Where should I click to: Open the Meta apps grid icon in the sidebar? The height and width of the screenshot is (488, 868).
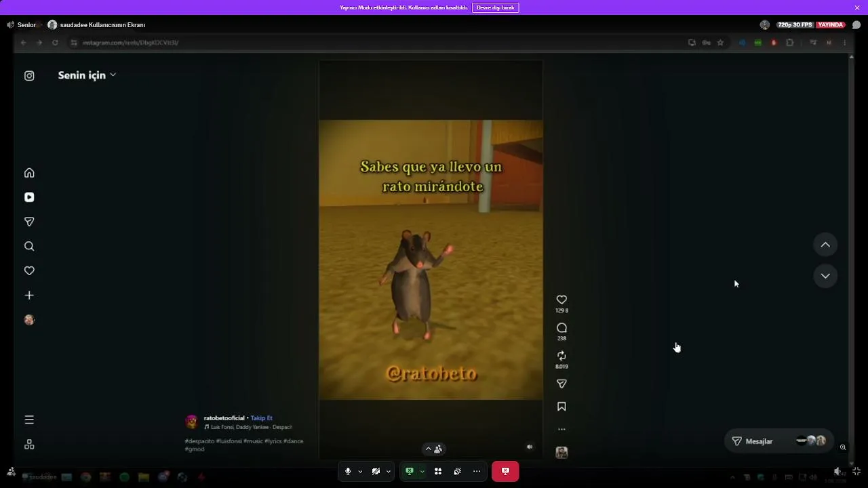29,445
